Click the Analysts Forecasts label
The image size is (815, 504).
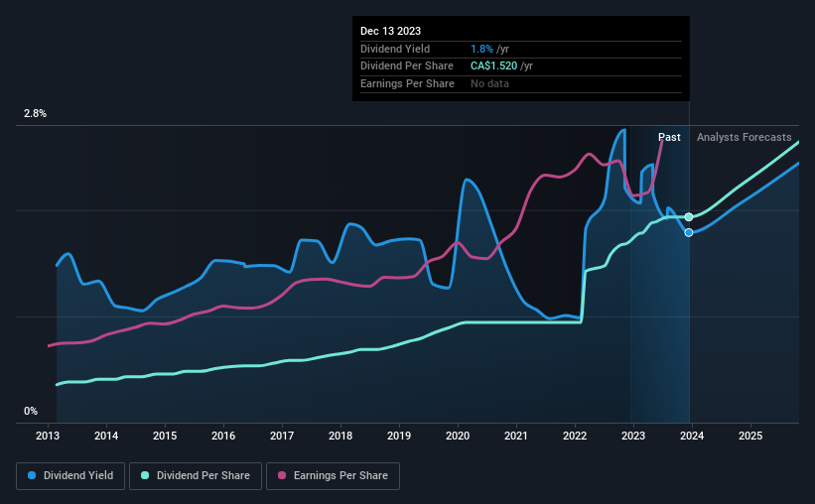[x=744, y=137]
